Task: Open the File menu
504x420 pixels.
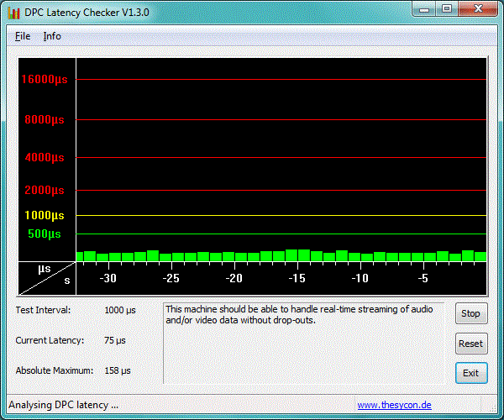Action: click(x=23, y=36)
